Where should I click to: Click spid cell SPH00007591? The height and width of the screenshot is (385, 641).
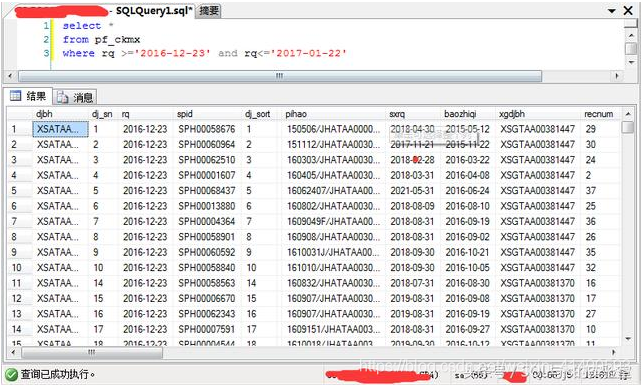click(207, 329)
